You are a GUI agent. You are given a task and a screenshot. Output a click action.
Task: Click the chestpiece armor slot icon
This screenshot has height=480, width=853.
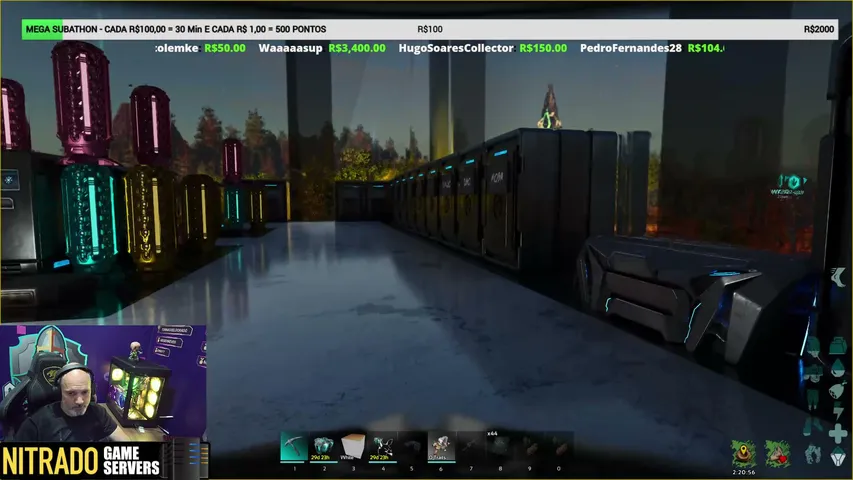[x=813, y=372]
